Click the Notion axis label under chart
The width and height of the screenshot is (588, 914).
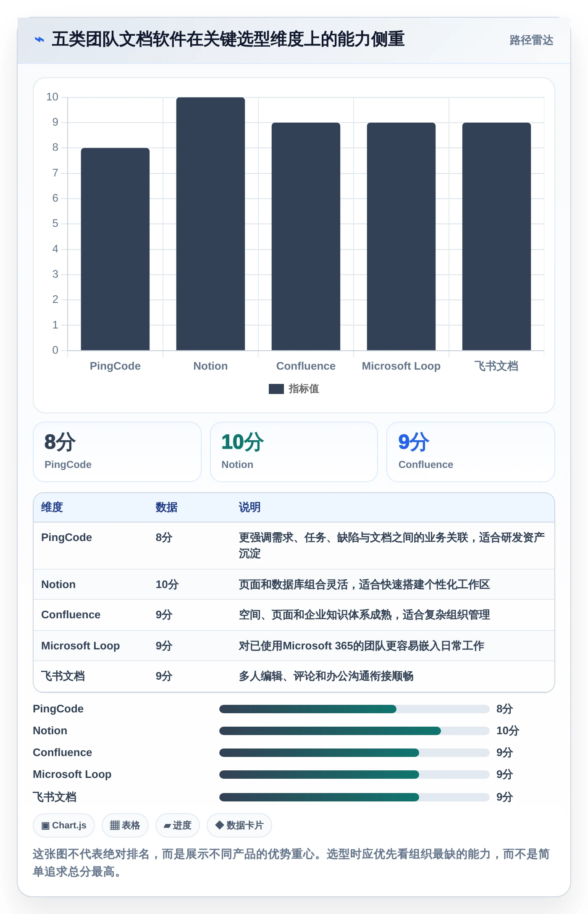pyautogui.click(x=210, y=366)
